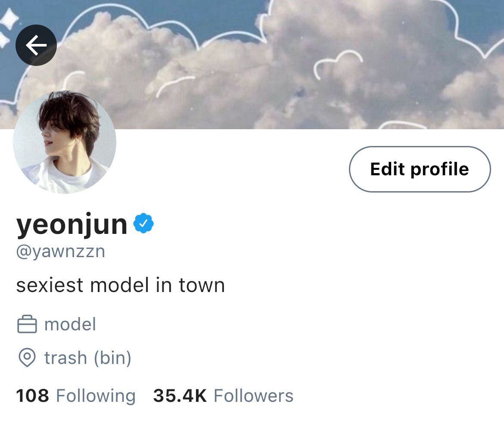Open the 108 Following list
Image resolution: width=504 pixels, height=435 pixels.
tap(76, 396)
